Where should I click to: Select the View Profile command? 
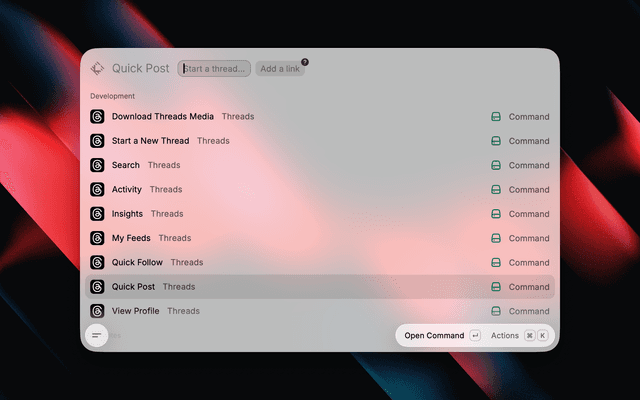click(320, 311)
